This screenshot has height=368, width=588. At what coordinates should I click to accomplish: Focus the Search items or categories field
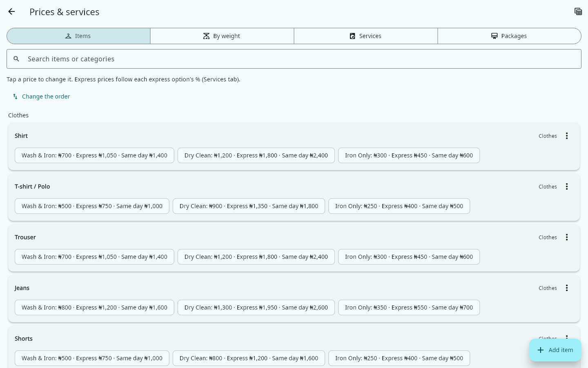pyautogui.click(x=294, y=59)
